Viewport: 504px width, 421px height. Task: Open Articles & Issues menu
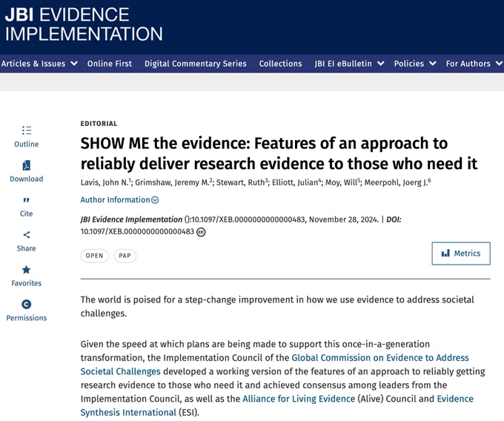[33, 64]
